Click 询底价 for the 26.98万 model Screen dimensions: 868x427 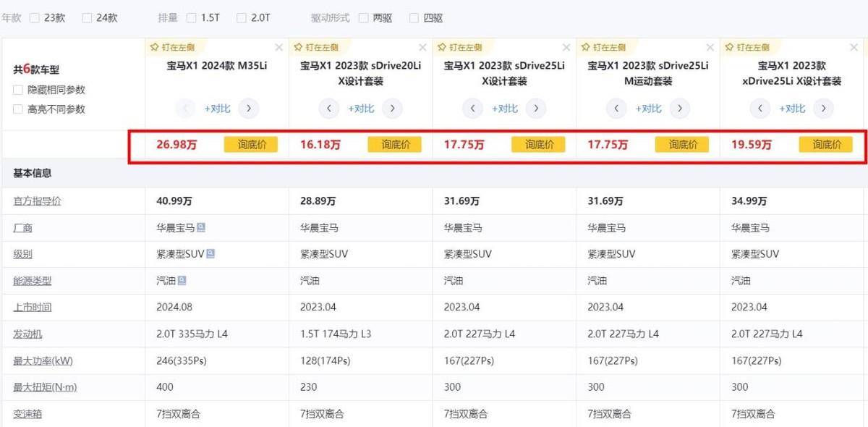[x=251, y=145]
